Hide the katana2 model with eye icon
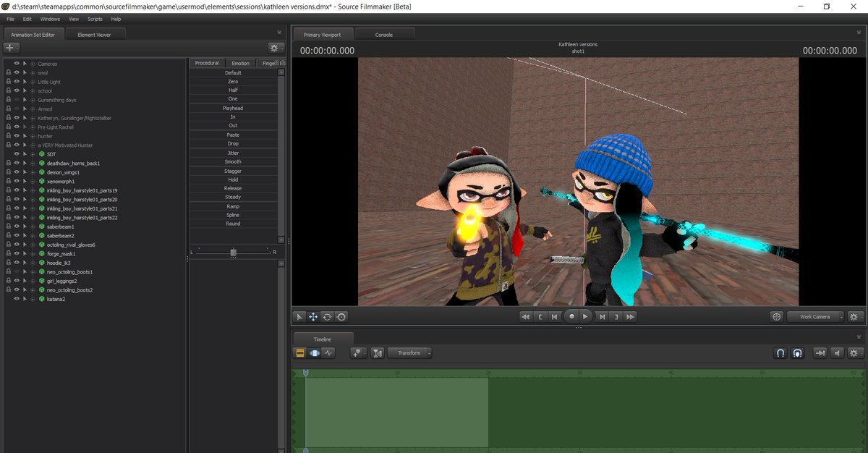This screenshot has height=453, width=868. click(17, 299)
